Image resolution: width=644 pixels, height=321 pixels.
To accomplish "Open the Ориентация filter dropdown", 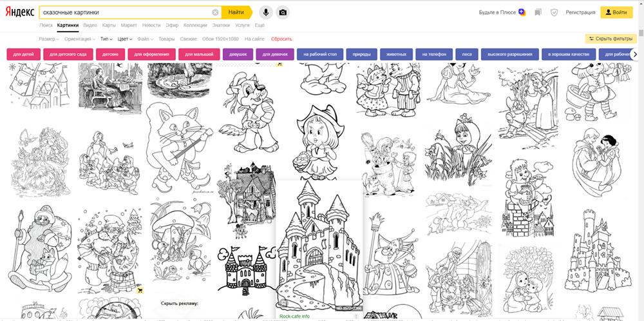I will 79,39.
